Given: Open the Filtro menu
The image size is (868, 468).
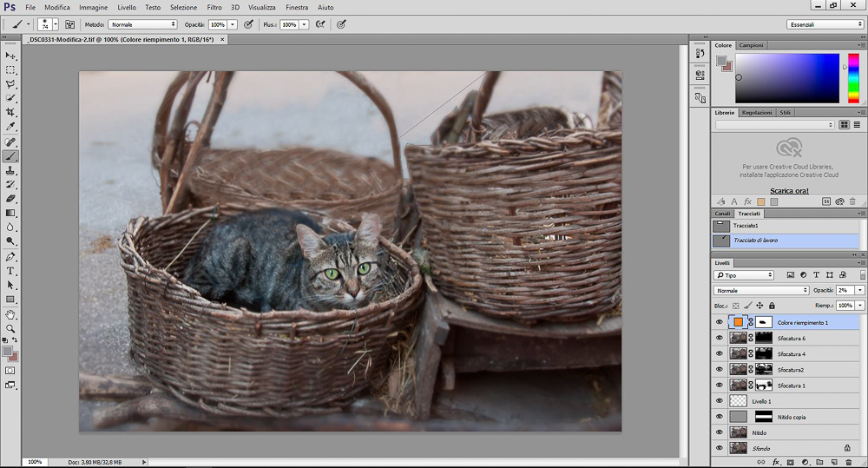Looking at the screenshot, I should 214,7.
